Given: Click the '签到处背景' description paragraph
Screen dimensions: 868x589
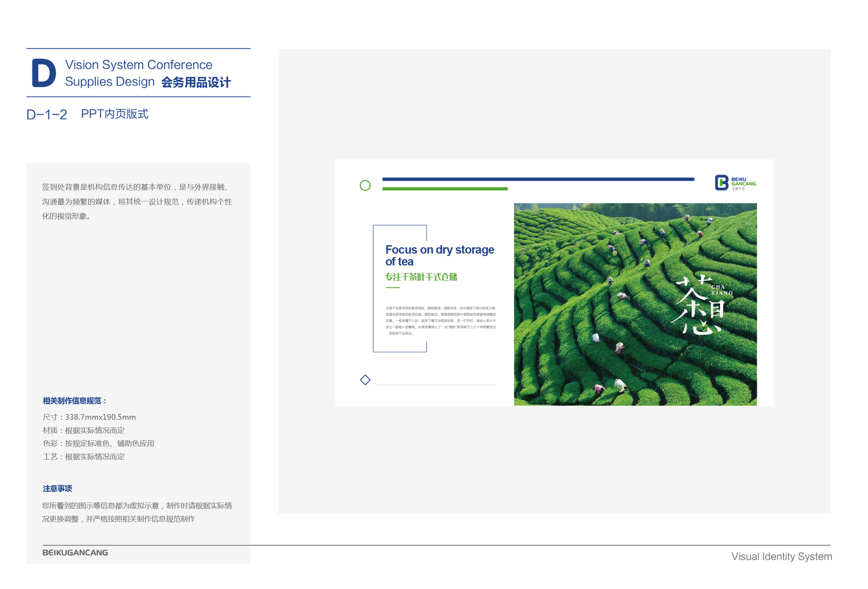Looking at the screenshot, I should coord(137,201).
